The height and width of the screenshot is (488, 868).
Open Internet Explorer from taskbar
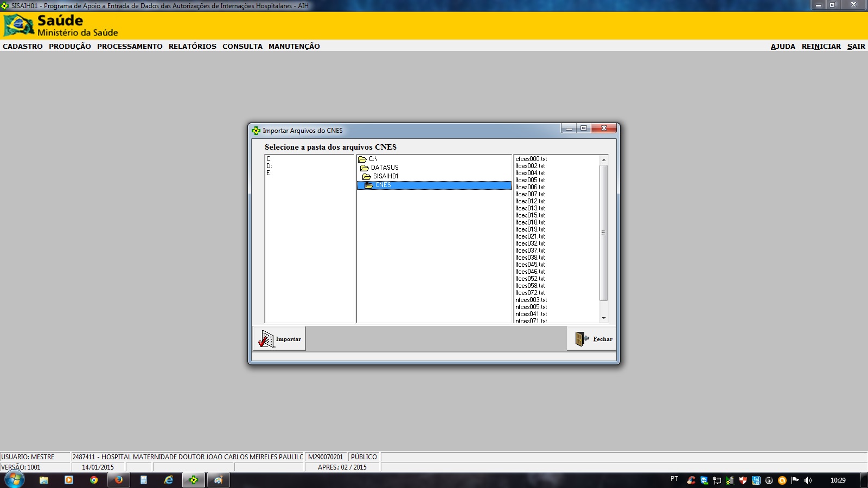coord(169,480)
